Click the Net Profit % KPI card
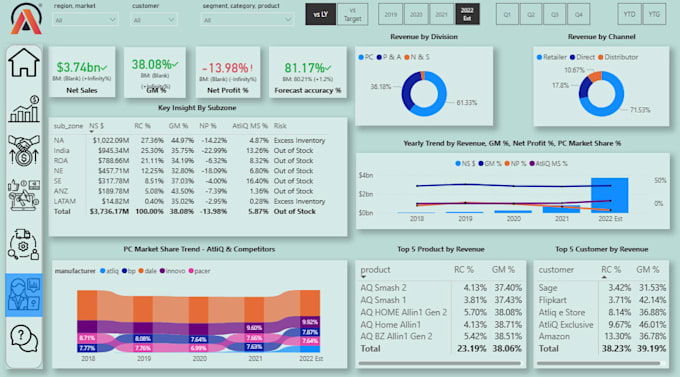The image size is (680, 377). coord(228,72)
